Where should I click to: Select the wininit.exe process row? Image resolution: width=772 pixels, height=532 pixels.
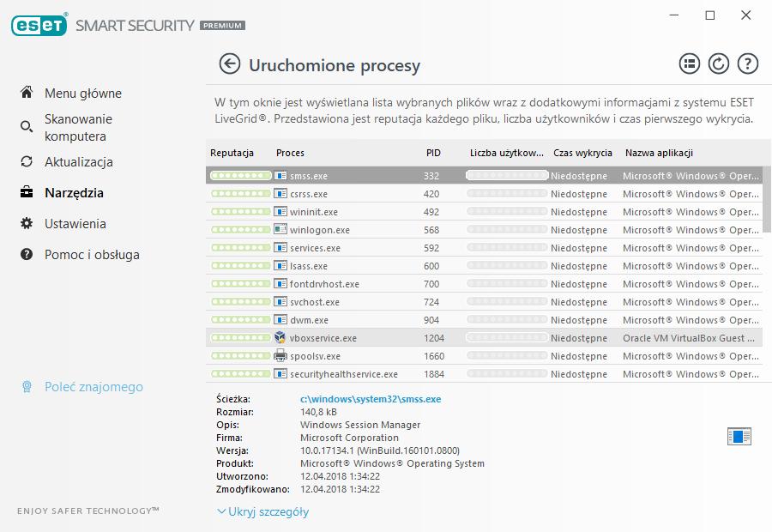pos(484,212)
